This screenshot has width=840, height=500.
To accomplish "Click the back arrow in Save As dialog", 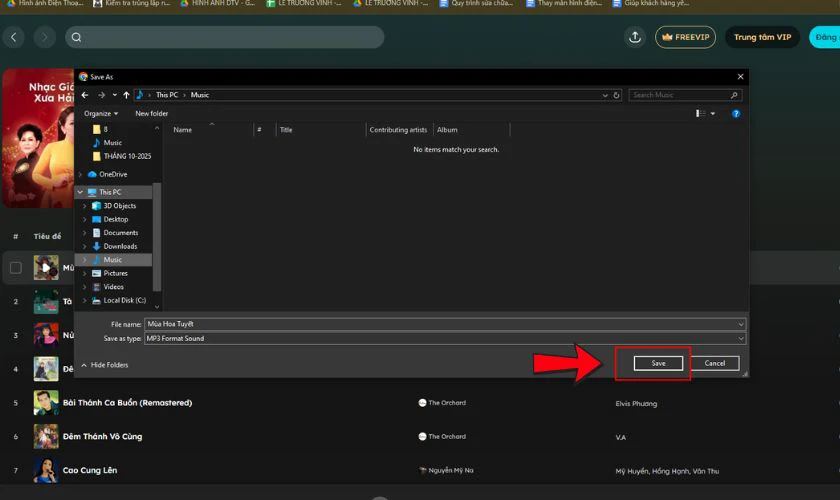I will coord(85,95).
